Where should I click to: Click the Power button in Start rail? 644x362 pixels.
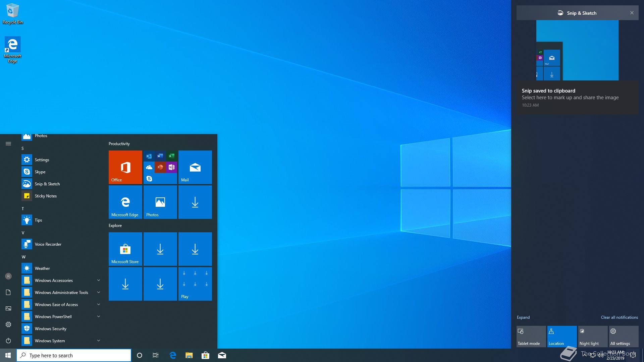click(8, 341)
